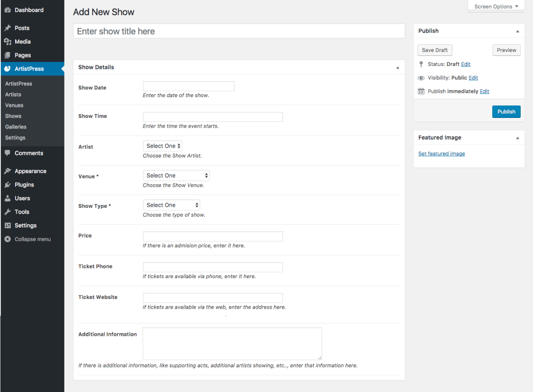Expand the Screen Options tab
The image size is (533, 392).
(496, 7)
